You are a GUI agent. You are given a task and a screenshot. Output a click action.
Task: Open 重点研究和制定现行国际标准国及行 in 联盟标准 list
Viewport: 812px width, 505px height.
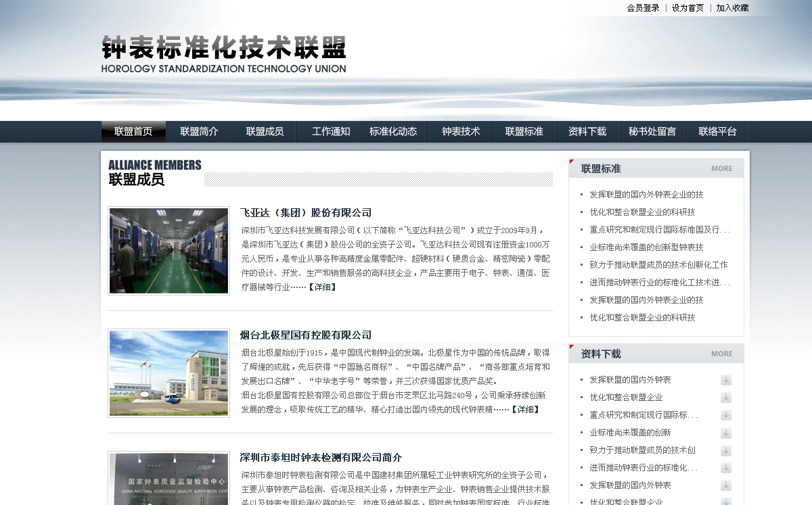(660, 230)
